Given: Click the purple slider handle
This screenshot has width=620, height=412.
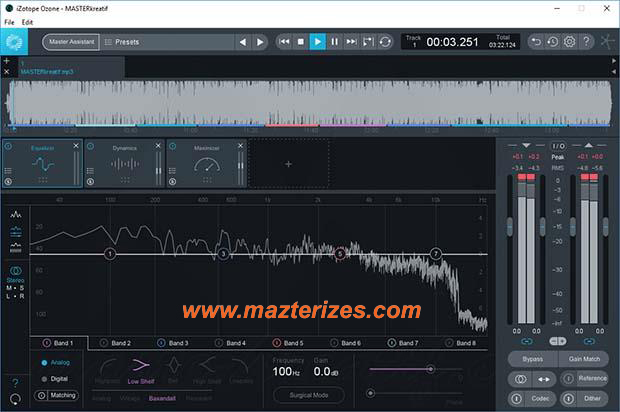Looking at the screenshot, I should click(x=430, y=369).
